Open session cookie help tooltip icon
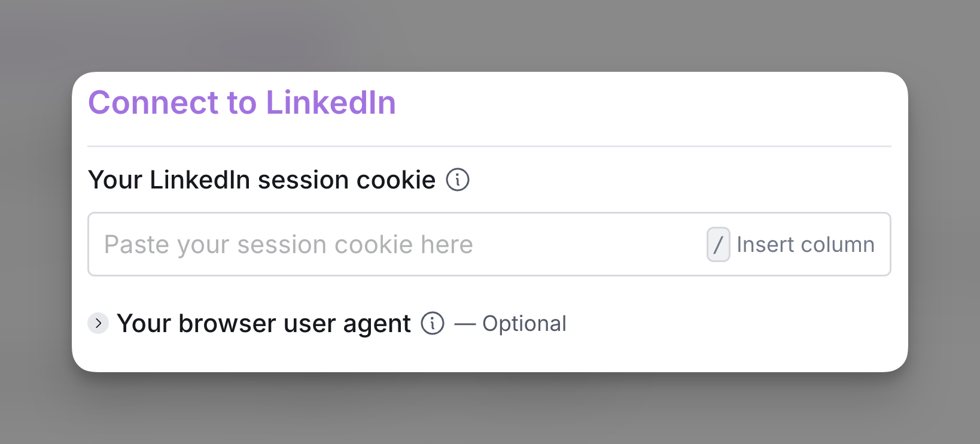Viewport: 980px width, 444px height. [458, 180]
